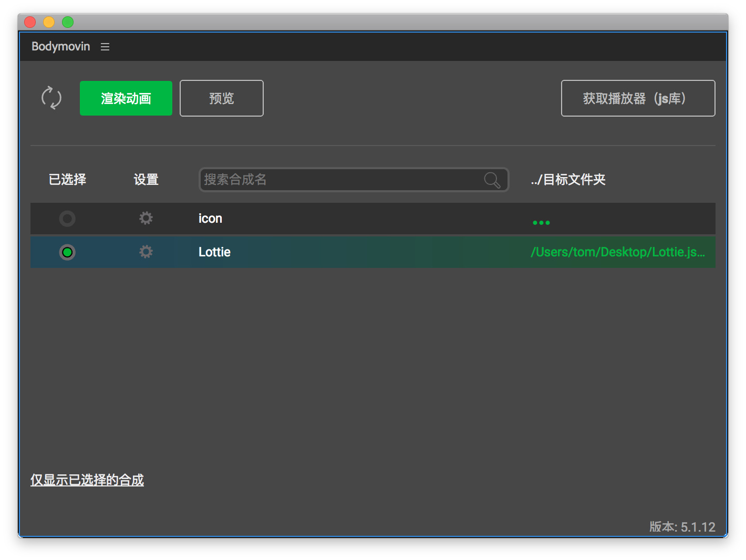Click the Bodymovin panel title

pyautogui.click(x=61, y=46)
